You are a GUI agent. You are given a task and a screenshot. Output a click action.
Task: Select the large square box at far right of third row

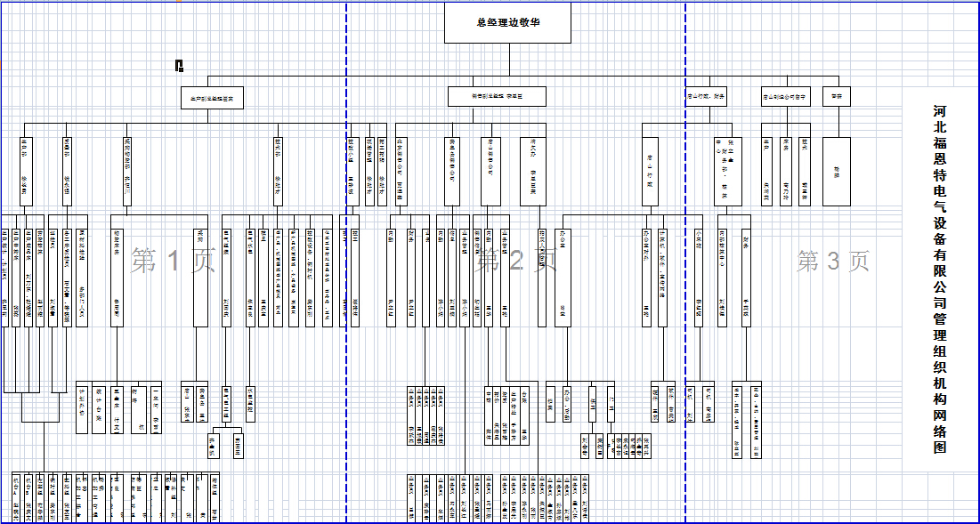click(x=836, y=171)
